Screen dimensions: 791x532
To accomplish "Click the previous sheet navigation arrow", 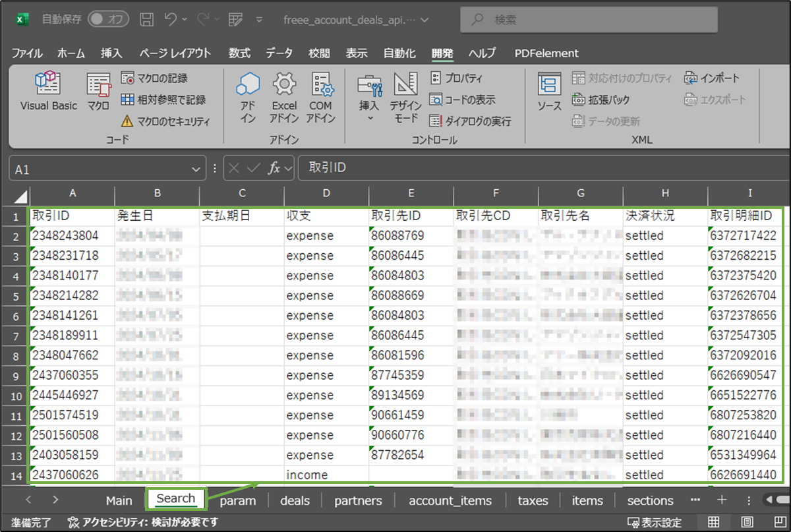I will click(28, 500).
